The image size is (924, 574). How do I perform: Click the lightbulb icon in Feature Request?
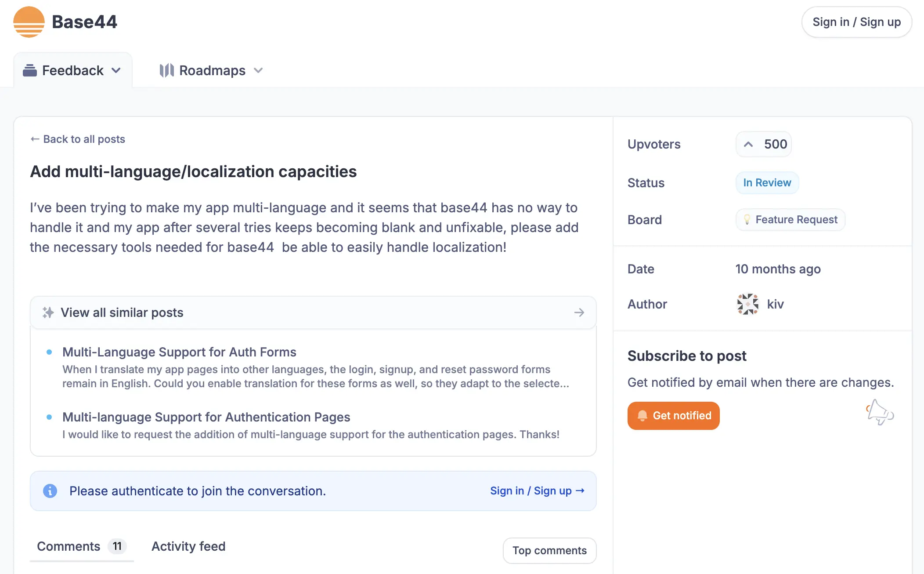747,219
